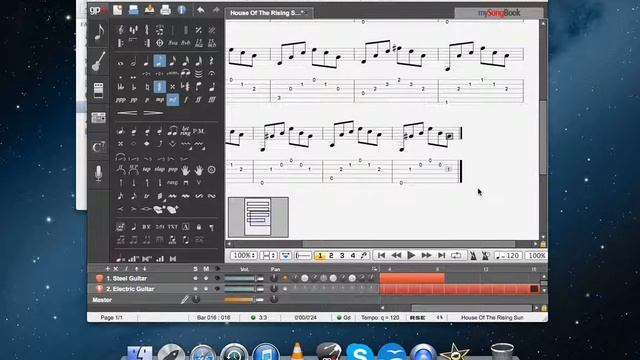Toggle the metronome
Image resolution: width=640 pixels, height=360 pixels.
coord(473,256)
